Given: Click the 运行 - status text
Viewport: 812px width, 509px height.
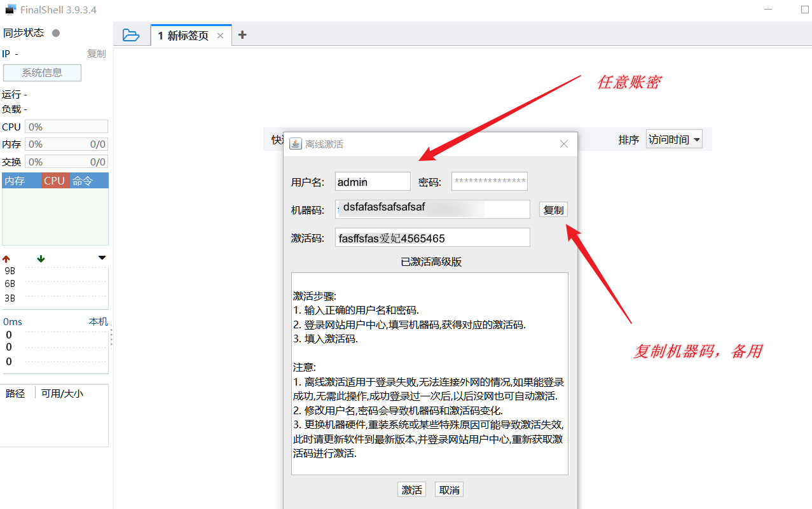Looking at the screenshot, I should click(x=15, y=95).
